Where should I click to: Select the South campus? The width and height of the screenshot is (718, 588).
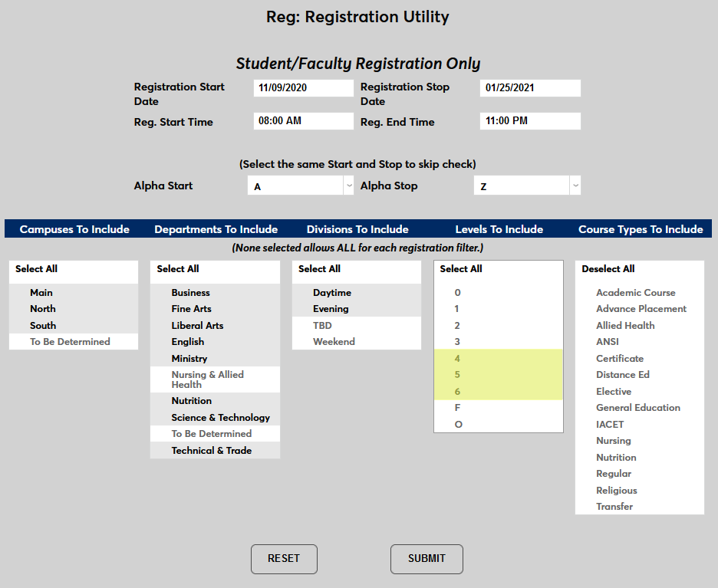[43, 325]
